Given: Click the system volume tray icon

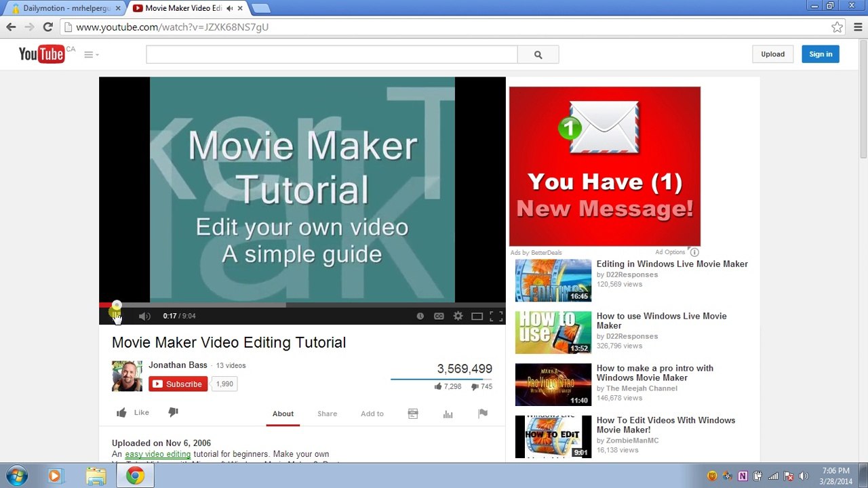Looking at the screenshot, I should pyautogui.click(x=804, y=476).
